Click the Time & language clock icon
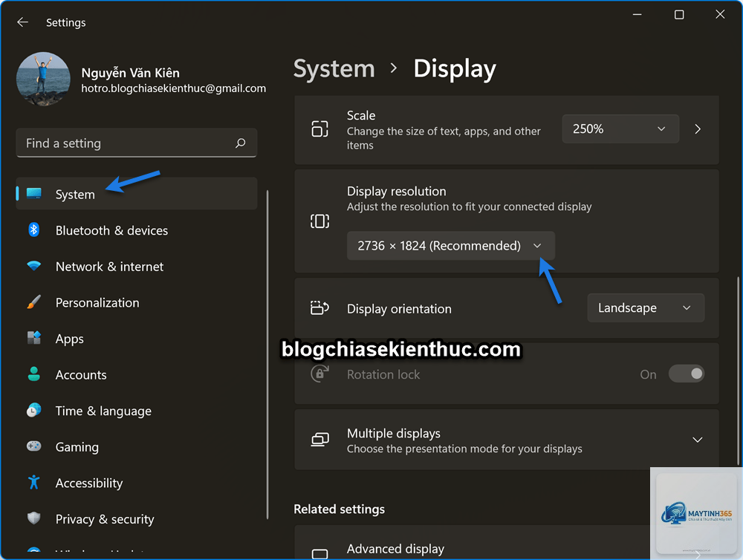This screenshot has width=743, height=560. click(33, 410)
